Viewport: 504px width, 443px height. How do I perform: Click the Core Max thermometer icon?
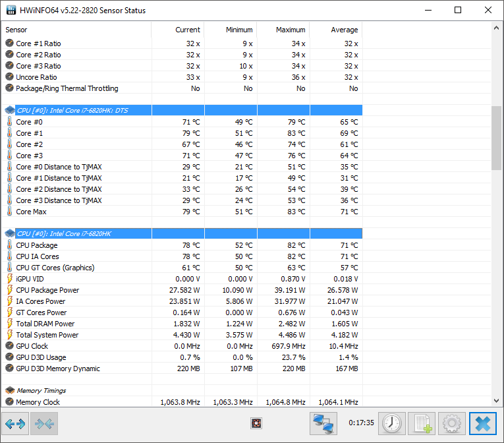(x=10, y=212)
